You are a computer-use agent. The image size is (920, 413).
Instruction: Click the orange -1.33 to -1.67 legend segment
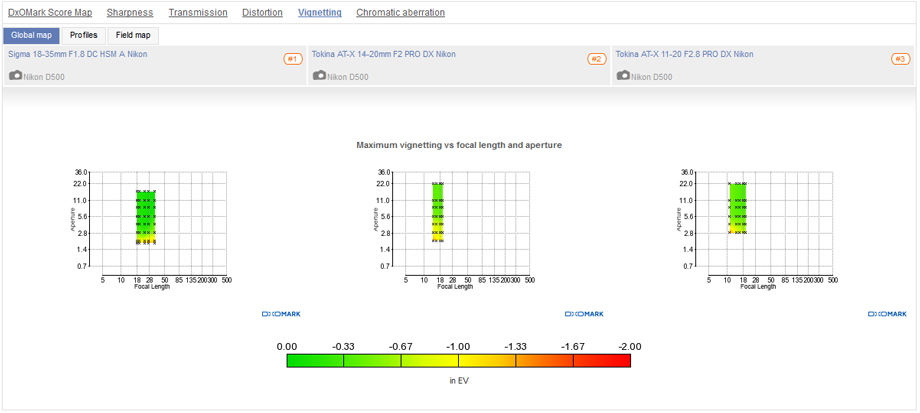coord(544,360)
